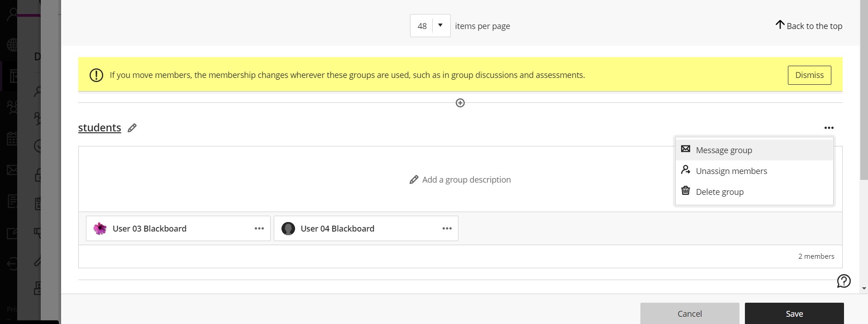Open the students group three-dot menu

coord(829,128)
